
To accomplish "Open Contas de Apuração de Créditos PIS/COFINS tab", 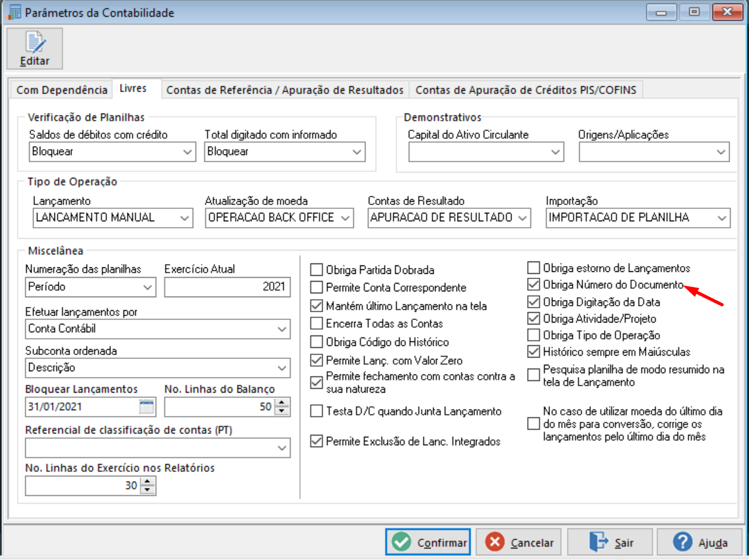I will [x=526, y=90].
